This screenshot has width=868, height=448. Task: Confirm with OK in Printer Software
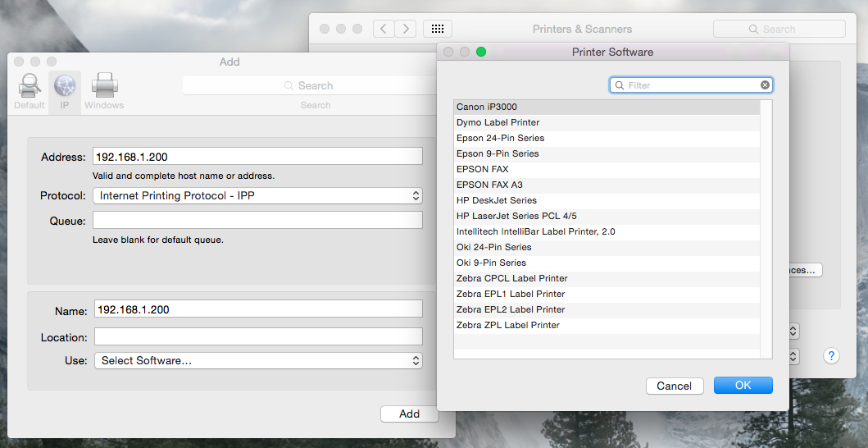[743, 386]
